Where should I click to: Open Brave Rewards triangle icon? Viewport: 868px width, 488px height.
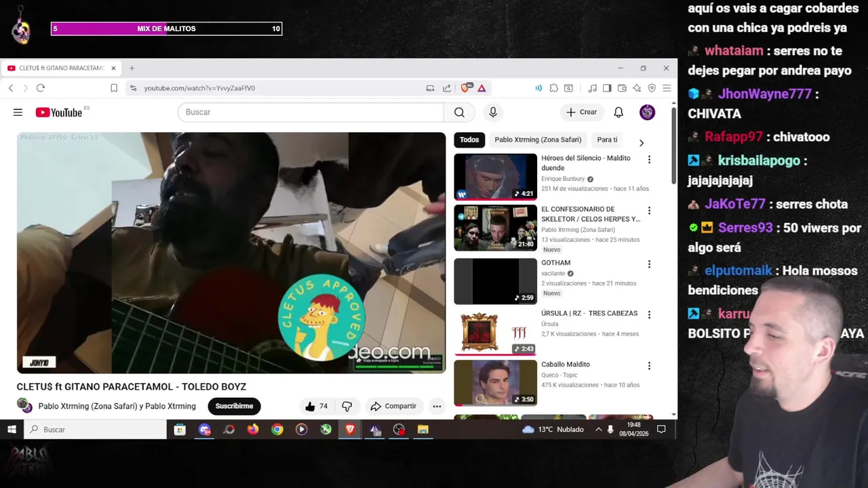[x=481, y=88]
